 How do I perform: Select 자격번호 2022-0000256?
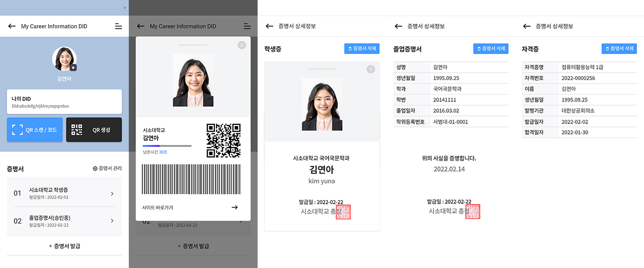[x=578, y=78]
